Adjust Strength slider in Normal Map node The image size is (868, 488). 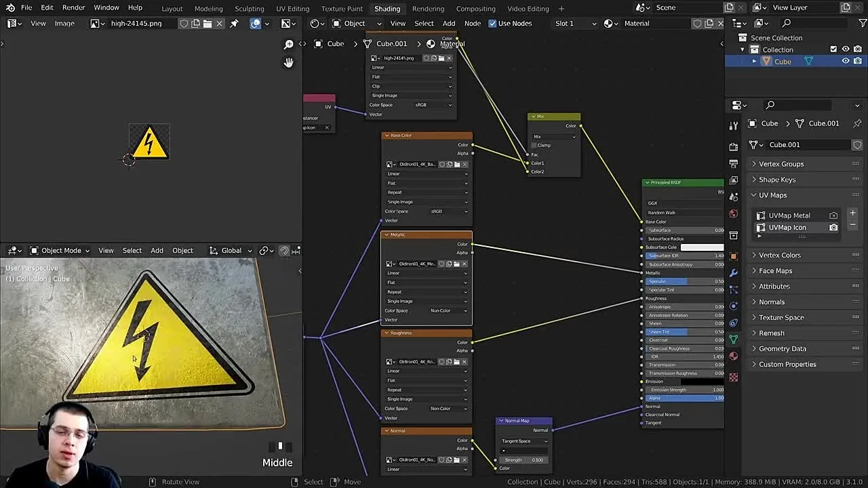tap(524, 460)
